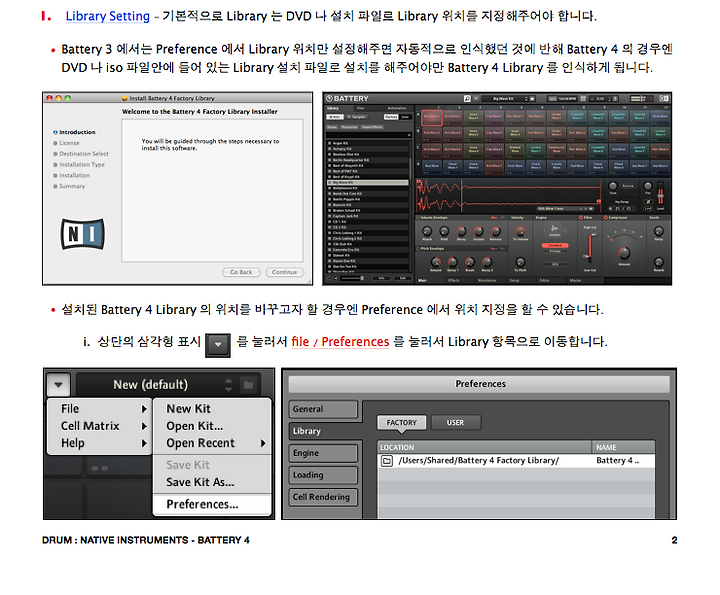Select the first Kick Wave cell in row A
Screen dimensions: 720x595
[x=432, y=118]
